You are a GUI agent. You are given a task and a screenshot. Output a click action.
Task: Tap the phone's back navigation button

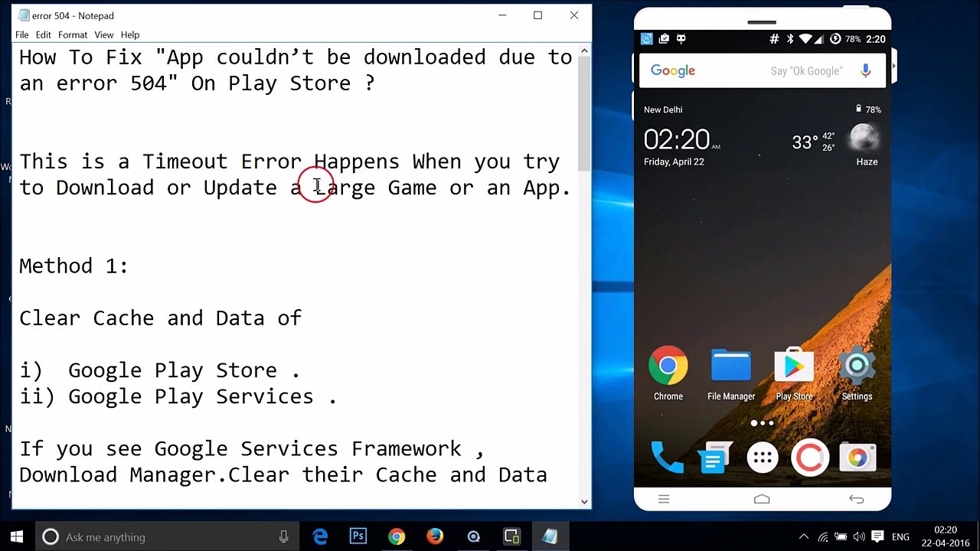[x=856, y=499]
